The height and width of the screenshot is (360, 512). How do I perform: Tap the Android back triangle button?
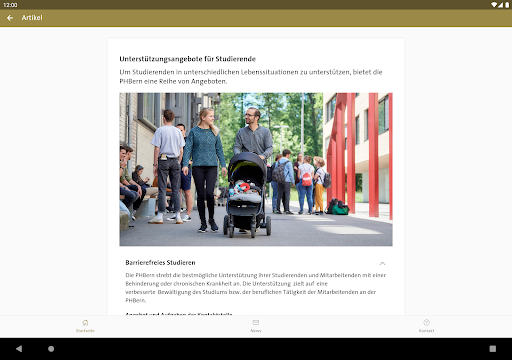19,349
